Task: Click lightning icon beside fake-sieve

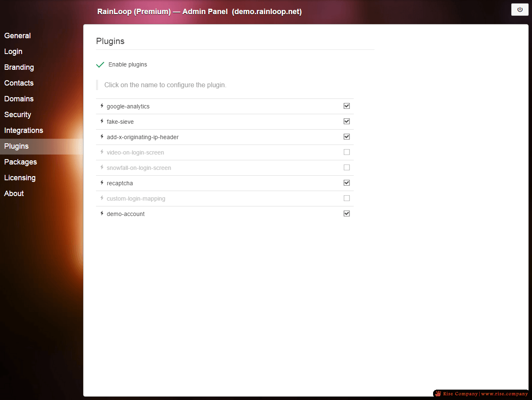Action: pos(102,121)
